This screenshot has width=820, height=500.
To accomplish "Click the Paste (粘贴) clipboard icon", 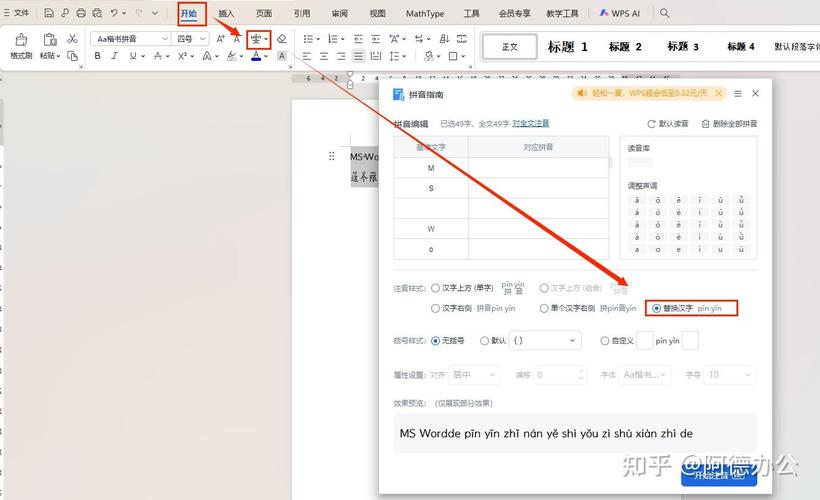I will (x=50, y=39).
